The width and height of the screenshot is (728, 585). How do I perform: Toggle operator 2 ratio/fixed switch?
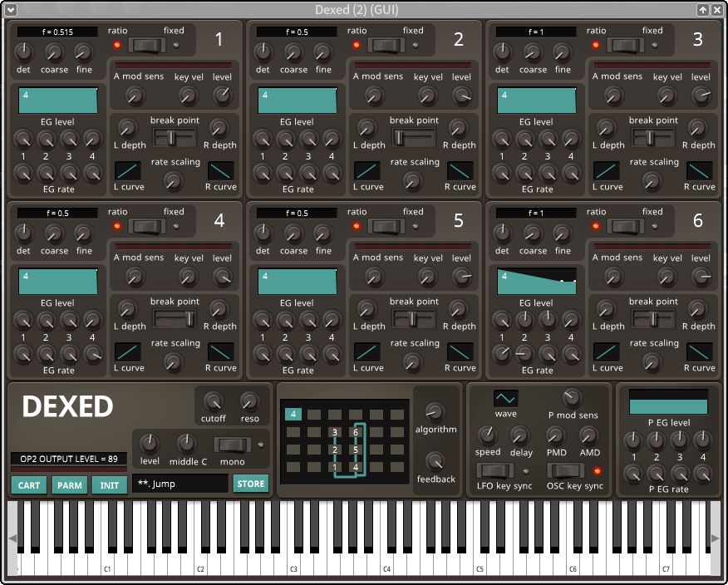(x=386, y=45)
